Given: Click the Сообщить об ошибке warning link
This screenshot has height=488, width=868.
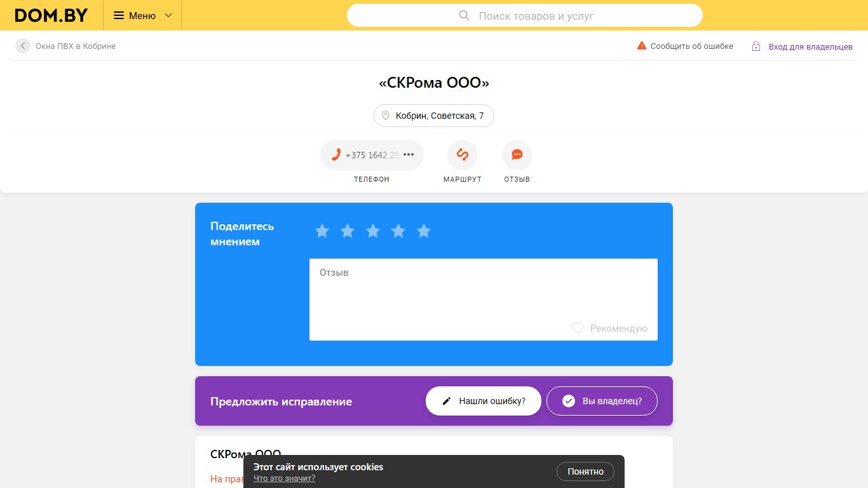Looking at the screenshot, I should pos(685,46).
